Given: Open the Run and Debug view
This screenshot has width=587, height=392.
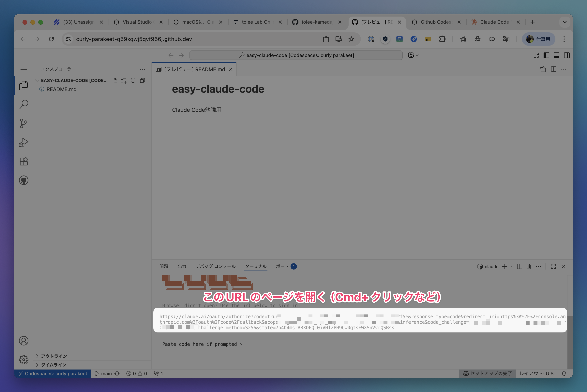Looking at the screenshot, I should coord(23,142).
